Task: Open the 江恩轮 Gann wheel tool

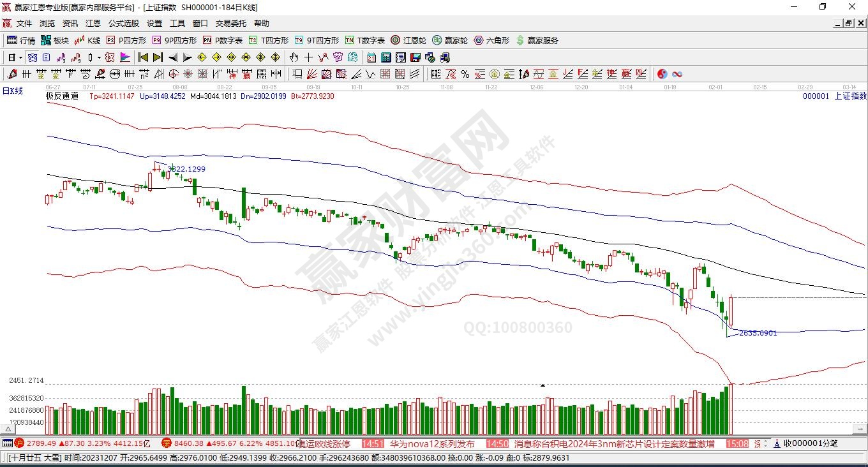Action: click(408, 40)
